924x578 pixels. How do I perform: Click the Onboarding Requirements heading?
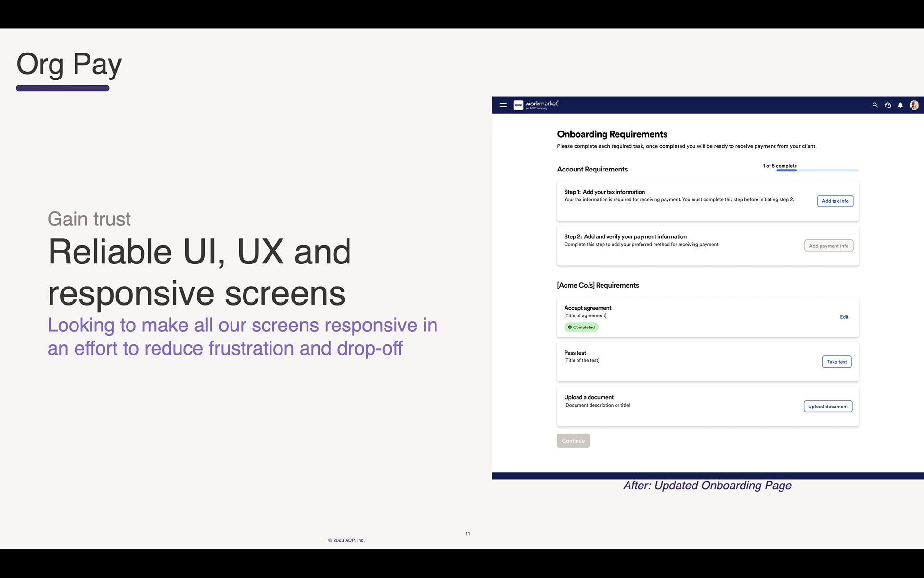pos(612,134)
